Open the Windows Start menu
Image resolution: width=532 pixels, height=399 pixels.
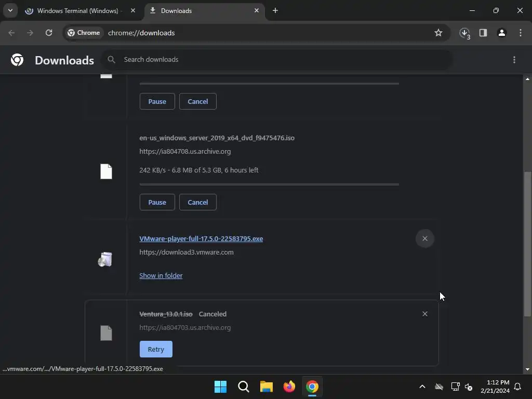pyautogui.click(x=220, y=387)
